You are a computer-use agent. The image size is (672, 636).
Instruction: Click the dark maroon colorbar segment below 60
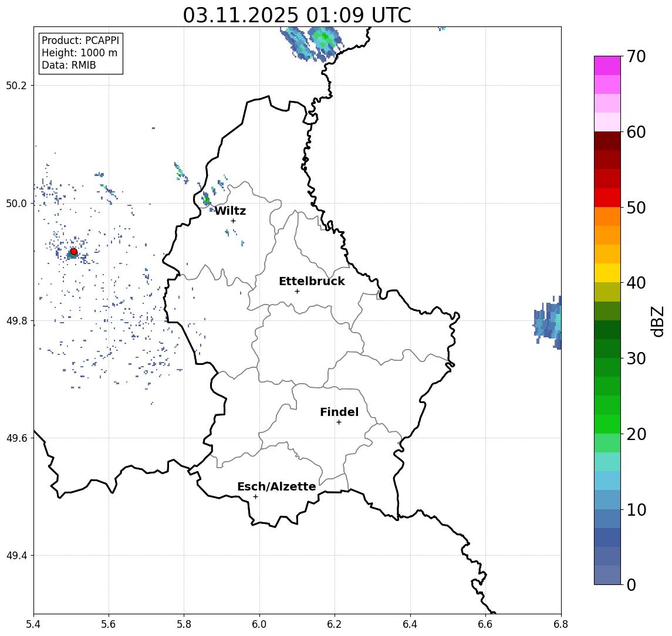pos(607,141)
